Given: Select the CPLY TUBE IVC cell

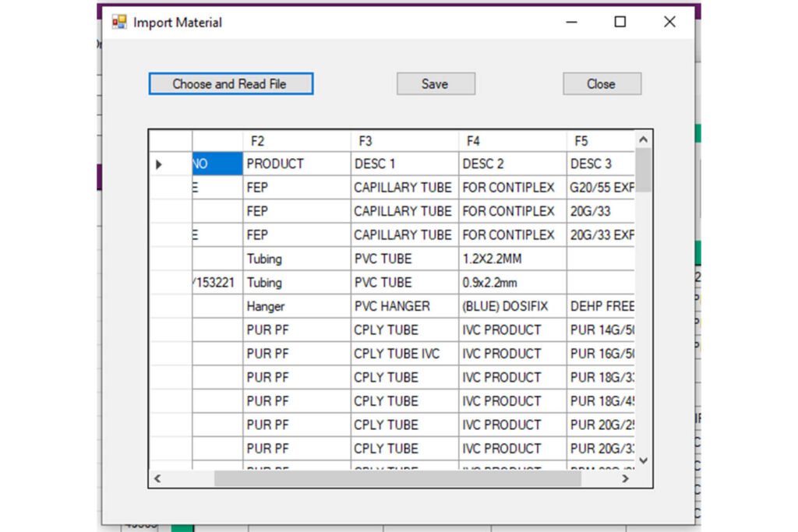Looking at the screenshot, I should (404, 354).
